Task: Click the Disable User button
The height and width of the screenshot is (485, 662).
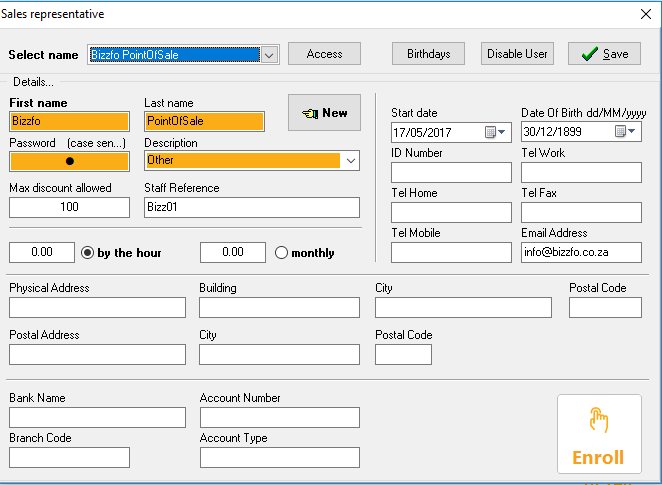Action: click(x=517, y=54)
